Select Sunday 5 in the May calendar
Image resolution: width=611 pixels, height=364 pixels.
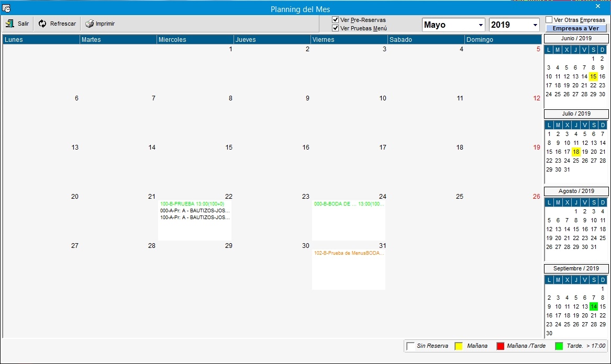coord(538,49)
